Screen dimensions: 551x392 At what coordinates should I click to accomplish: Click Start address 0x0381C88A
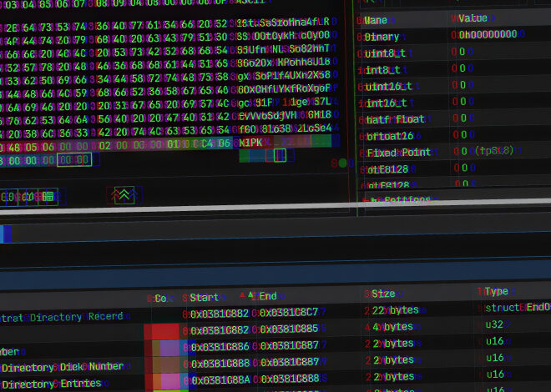tap(220, 380)
